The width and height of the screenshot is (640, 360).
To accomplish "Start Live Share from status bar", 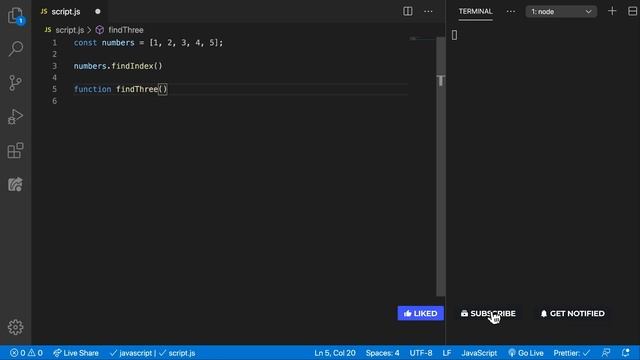I will click(76, 353).
